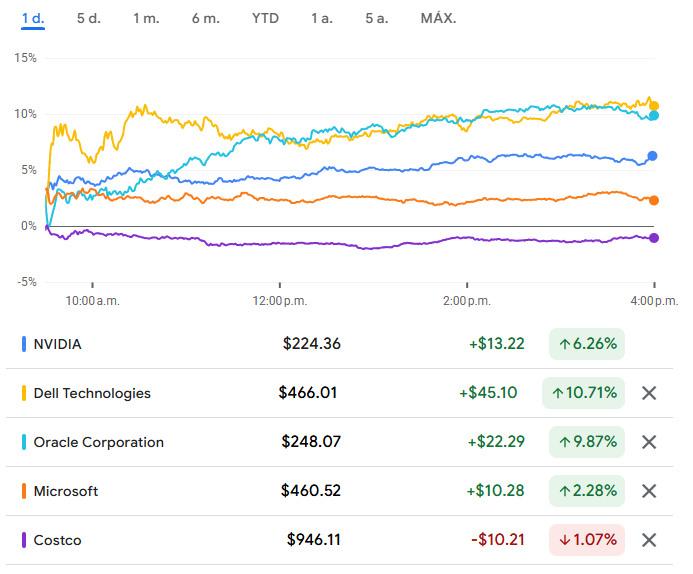Click the 2:00 p.m. axis label

467,301
